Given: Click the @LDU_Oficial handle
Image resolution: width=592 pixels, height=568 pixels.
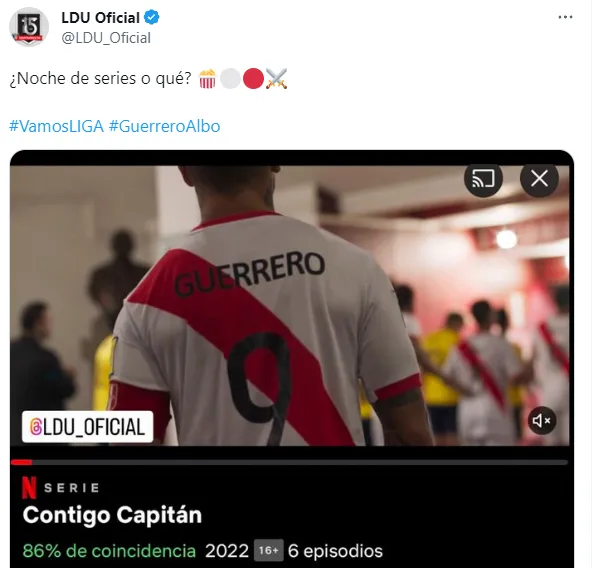Looking at the screenshot, I should tap(106, 38).
